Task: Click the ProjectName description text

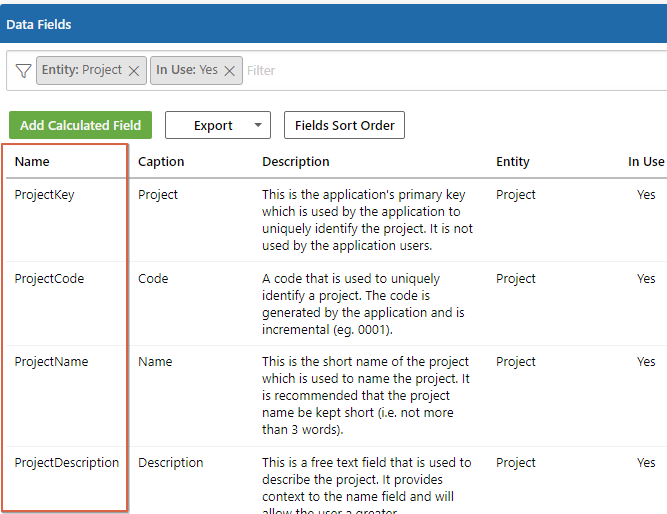Action: tap(366, 395)
